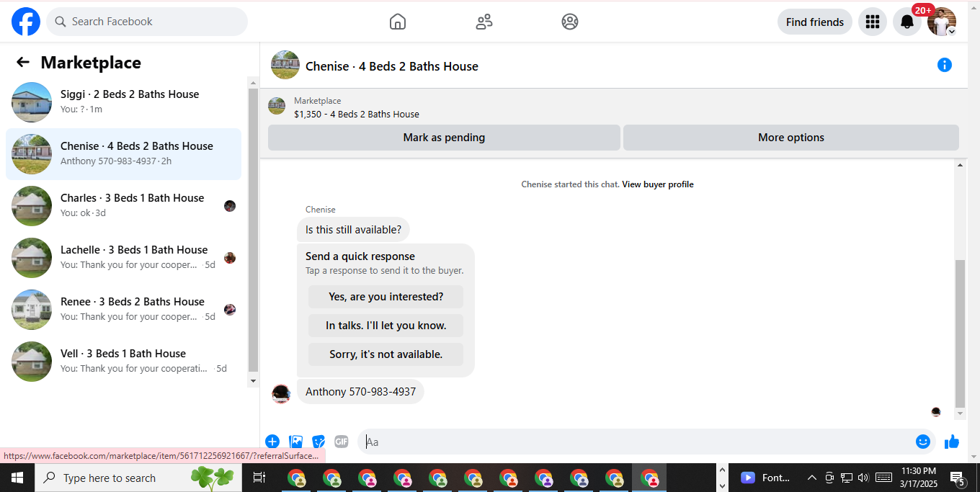Screen dimensions: 980x492
Task: Click the seen-receipt avatar under the messages
Action: (936, 412)
